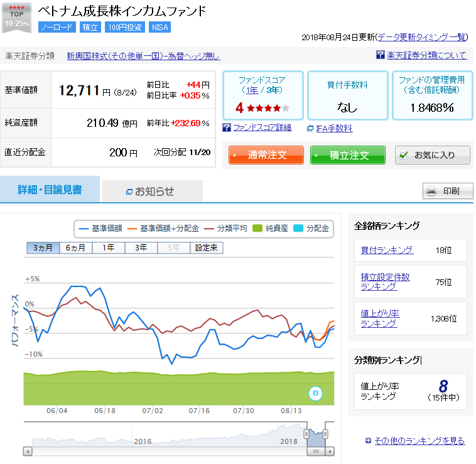Click the 12,711 基準価額 value
This screenshot has width=476, height=464.
pos(79,90)
